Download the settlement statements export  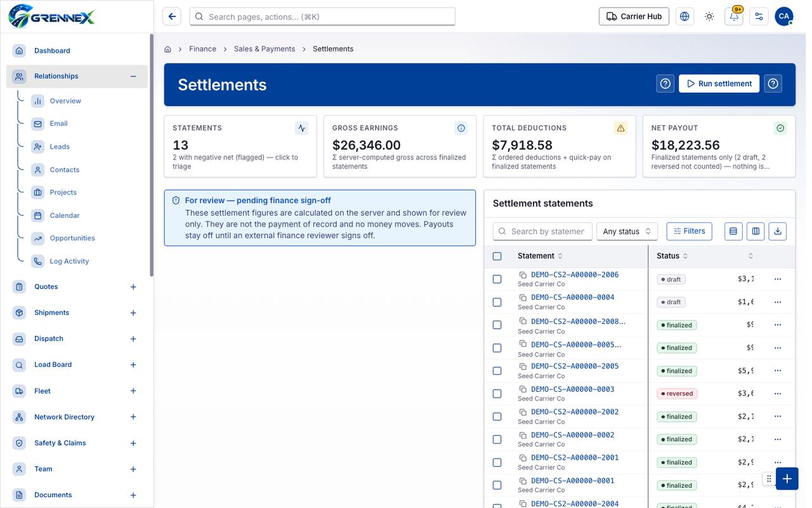778,231
